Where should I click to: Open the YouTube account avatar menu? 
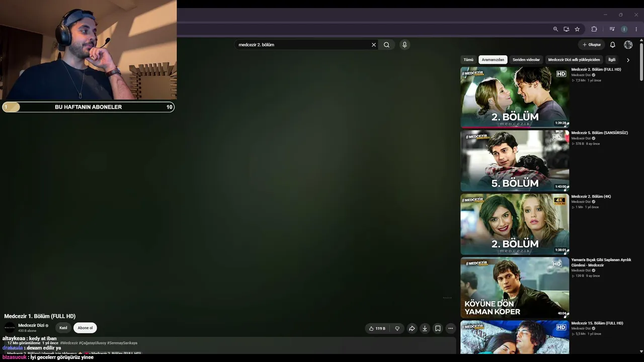628,45
